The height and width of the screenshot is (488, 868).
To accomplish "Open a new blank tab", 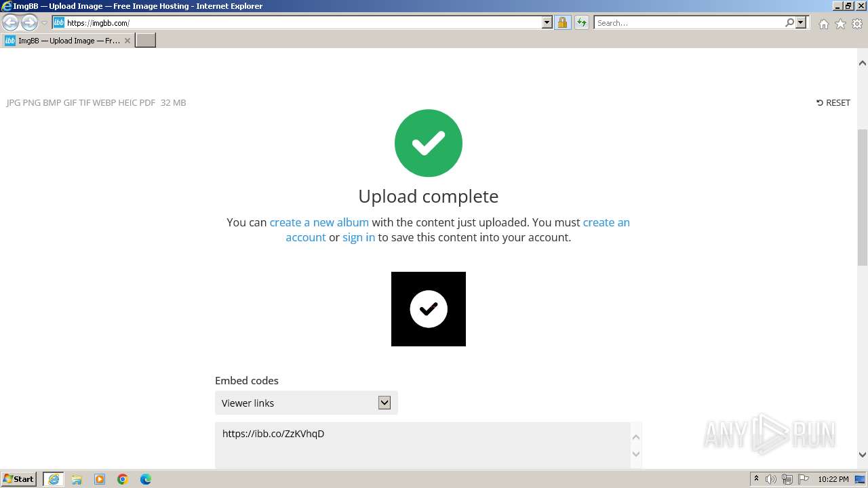I will click(x=146, y=41).
